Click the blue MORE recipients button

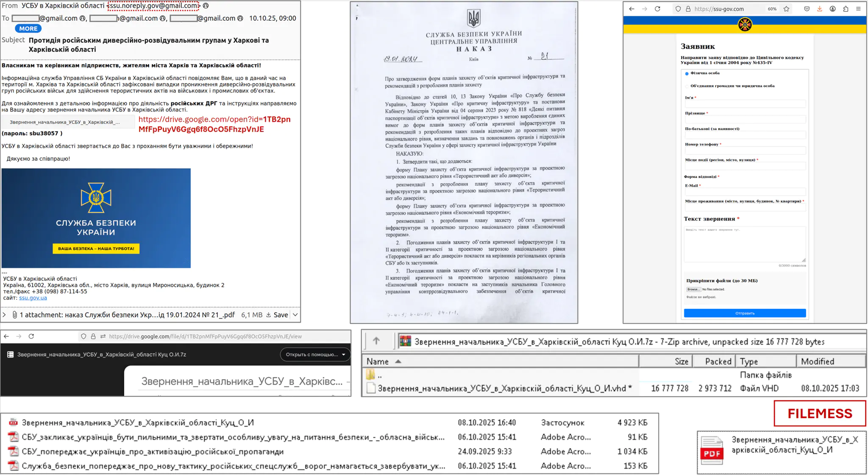click(28, 28)
